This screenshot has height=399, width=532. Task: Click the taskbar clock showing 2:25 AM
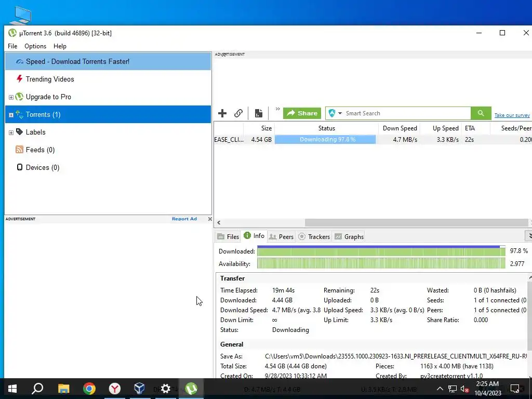coord(487,389)
